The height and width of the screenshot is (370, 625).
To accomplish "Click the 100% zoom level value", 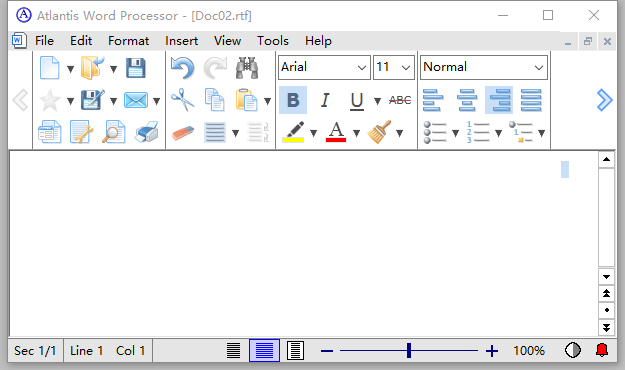I will tap(529, 351).
